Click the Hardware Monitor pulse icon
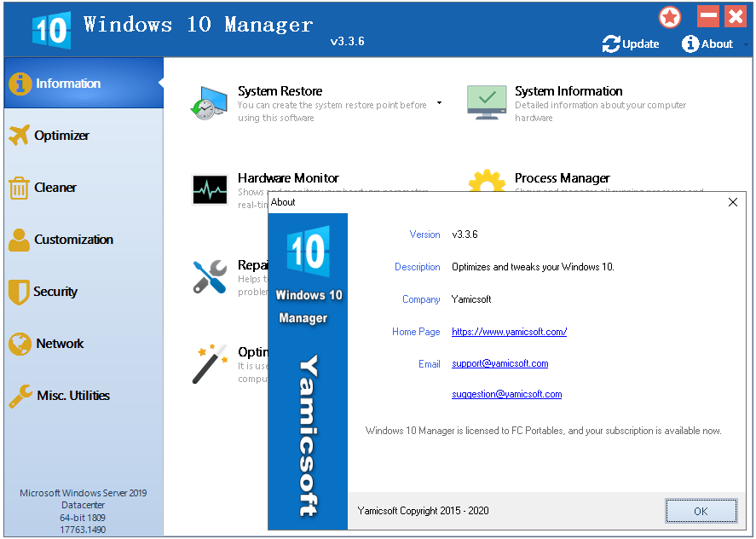 pyautogui.click(x=210, y=189)
